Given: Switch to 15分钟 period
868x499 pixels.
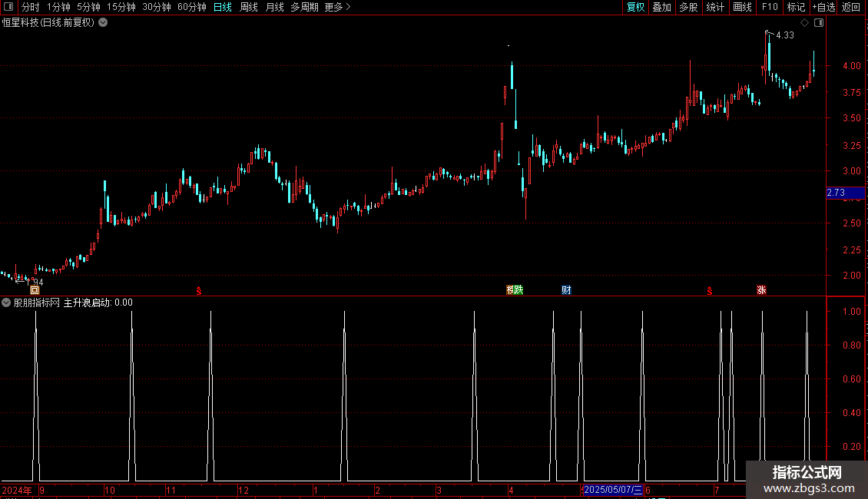Looking at the screenshot, I should point(121,7).
